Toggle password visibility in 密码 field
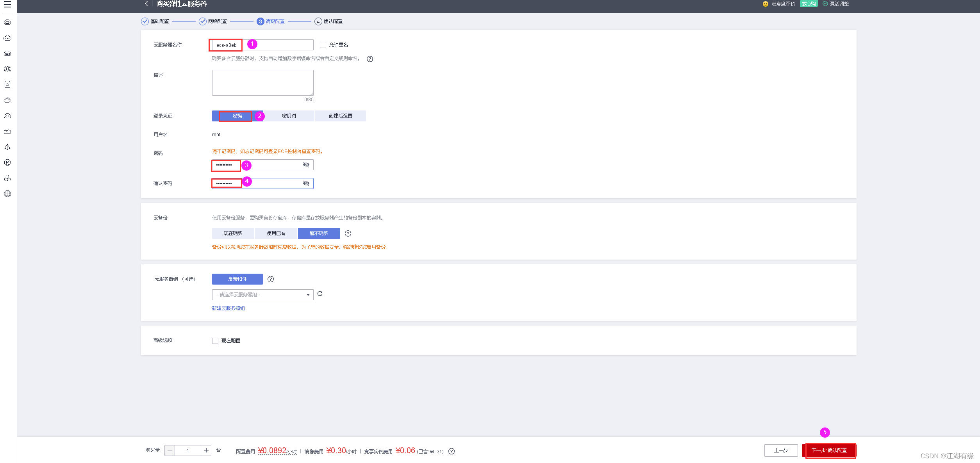This screenshot has width=980, height=463. pos(306,165)
